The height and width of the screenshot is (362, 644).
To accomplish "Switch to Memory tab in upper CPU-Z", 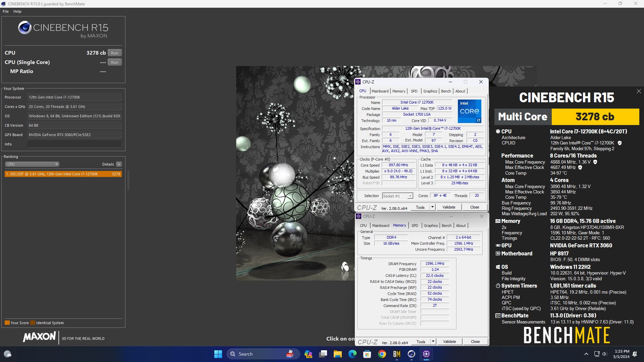I will tap(399, 91).
